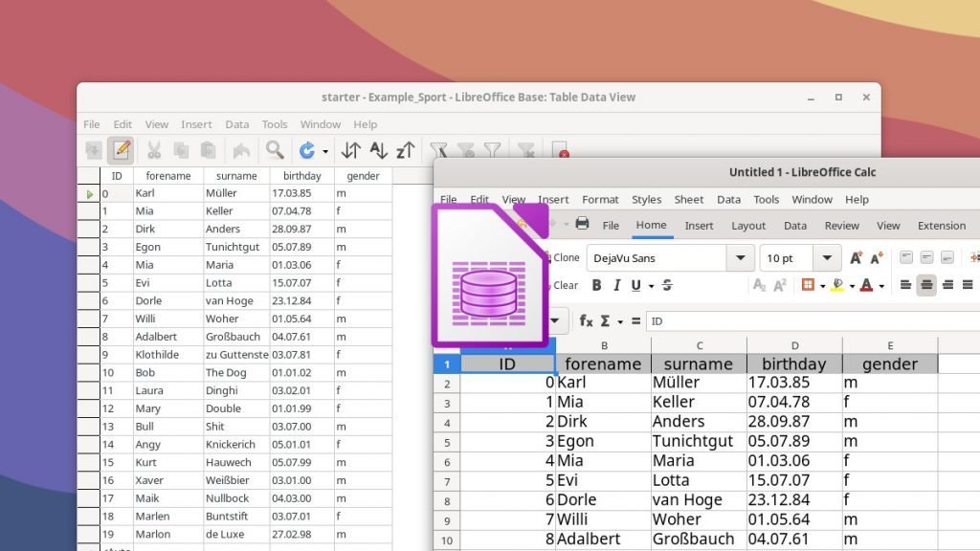Open the Background color dropdown arrow
Screen dimensions: 980x551
852,286
